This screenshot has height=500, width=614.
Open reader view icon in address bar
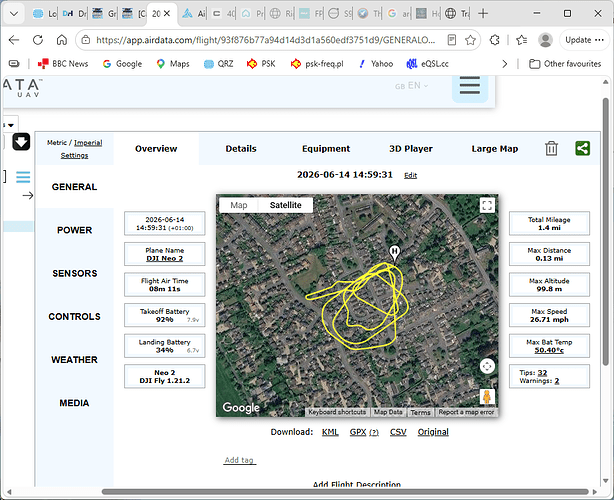tap(451, 40)
